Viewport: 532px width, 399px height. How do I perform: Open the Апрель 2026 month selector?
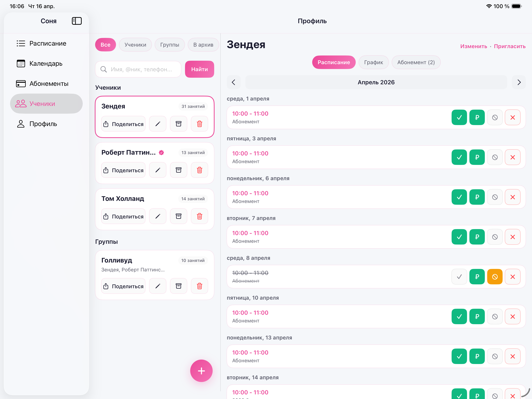point(376,82)
